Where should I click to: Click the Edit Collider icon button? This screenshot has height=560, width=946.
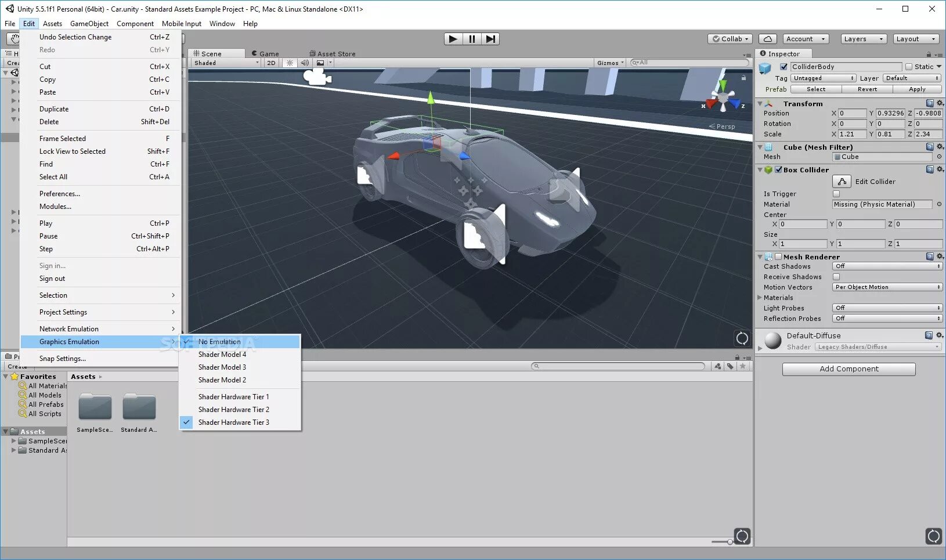842,182
